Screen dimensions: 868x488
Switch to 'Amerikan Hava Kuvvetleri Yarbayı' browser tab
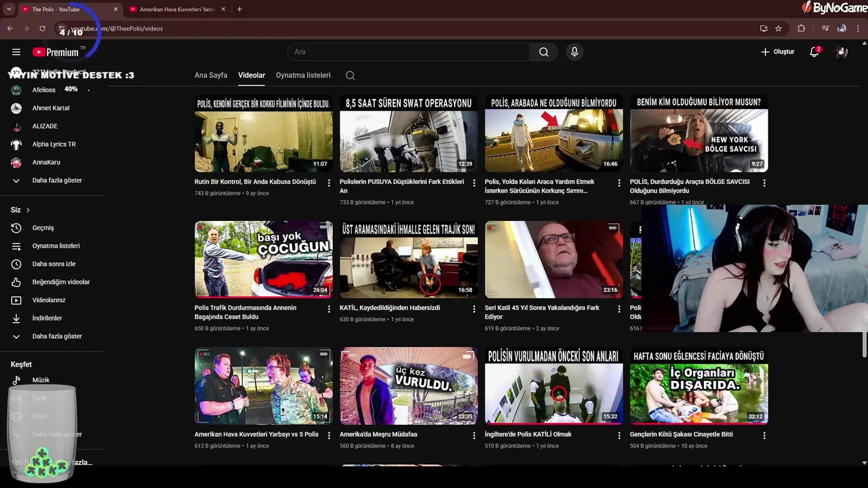click(176, 9)
